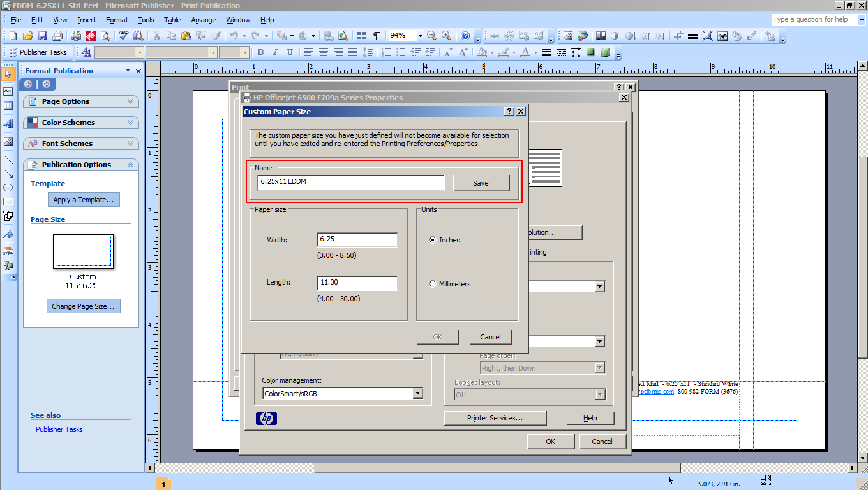This screenshot has height=490, width=868.
Task: Open the Table menu
Action: point(172,20)
